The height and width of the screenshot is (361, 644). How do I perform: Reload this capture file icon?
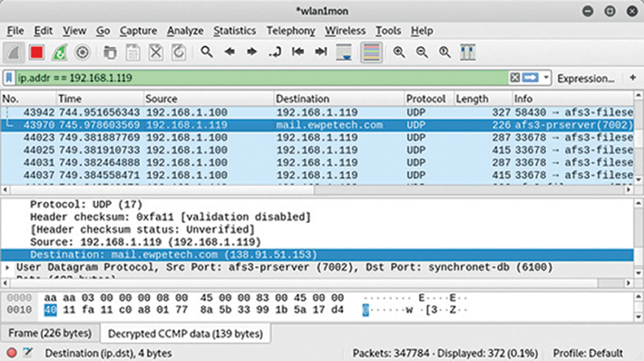(179, 52)
